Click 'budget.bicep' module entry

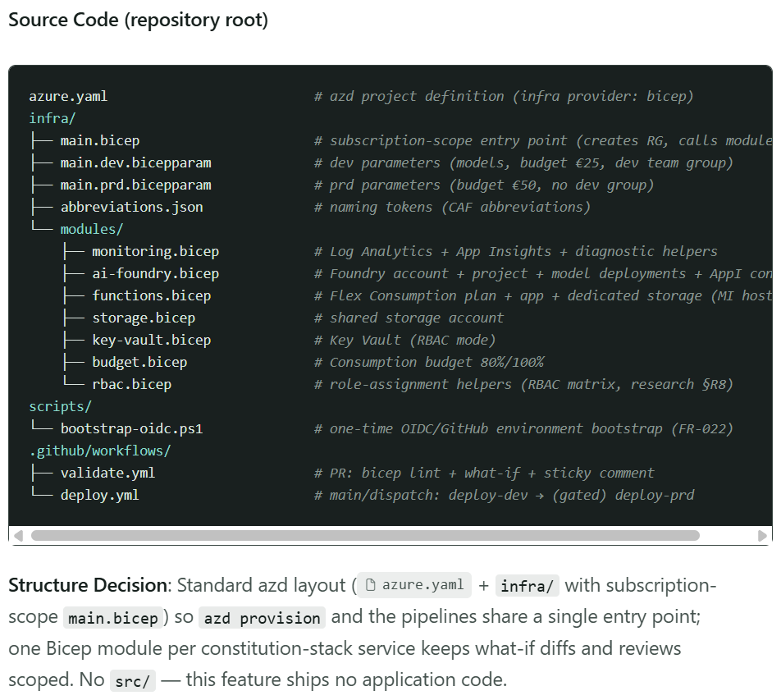pos(139,362)
